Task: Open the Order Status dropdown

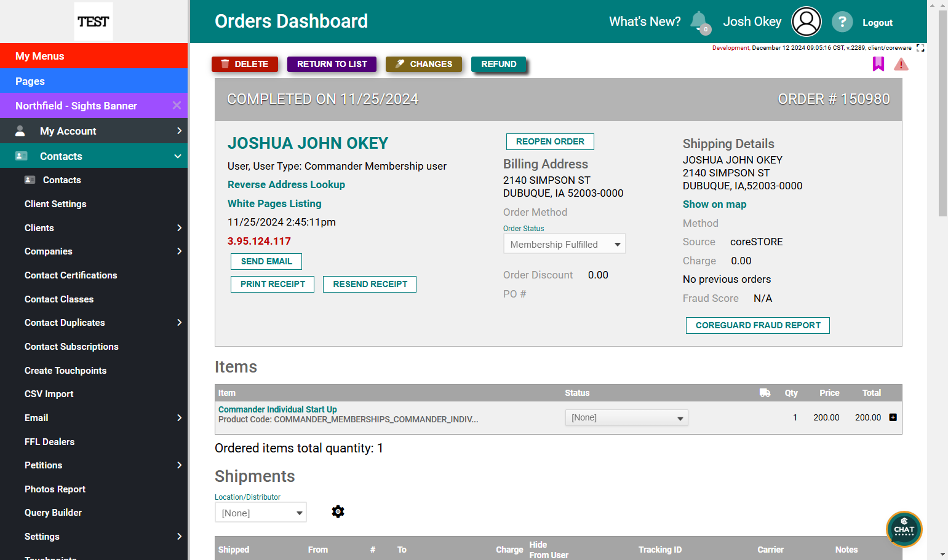Action: [x=564, y=244]
